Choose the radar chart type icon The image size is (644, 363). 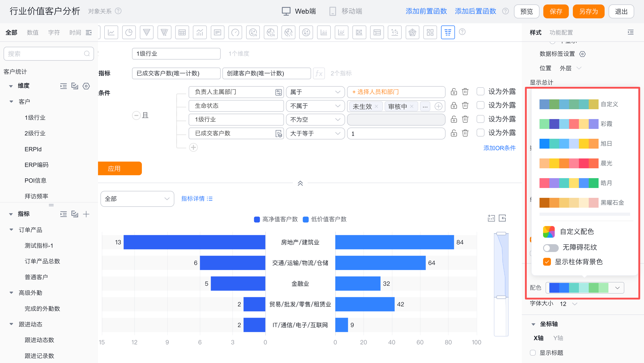click(x=412, y=32)
